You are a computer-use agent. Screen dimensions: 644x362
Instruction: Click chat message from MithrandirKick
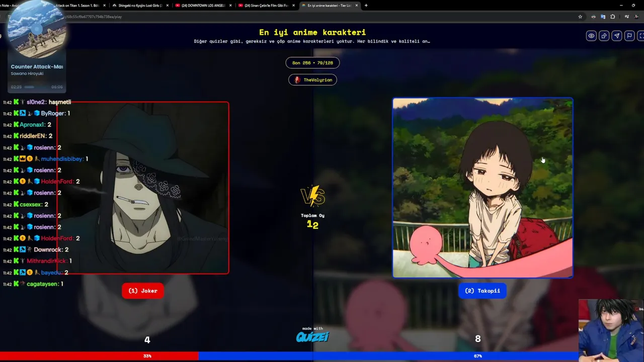click(x=37, y=261)
